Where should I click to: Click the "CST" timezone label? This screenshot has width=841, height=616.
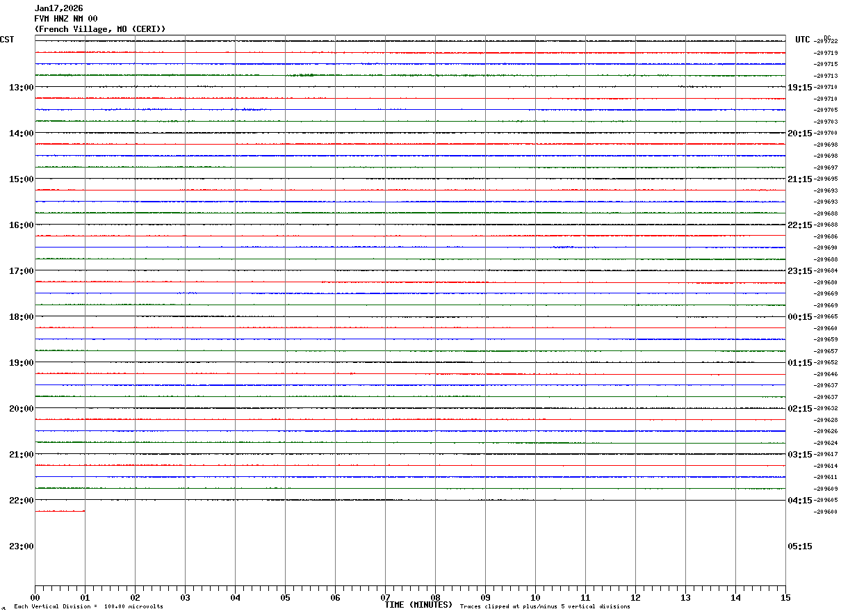tap(7, 40)
